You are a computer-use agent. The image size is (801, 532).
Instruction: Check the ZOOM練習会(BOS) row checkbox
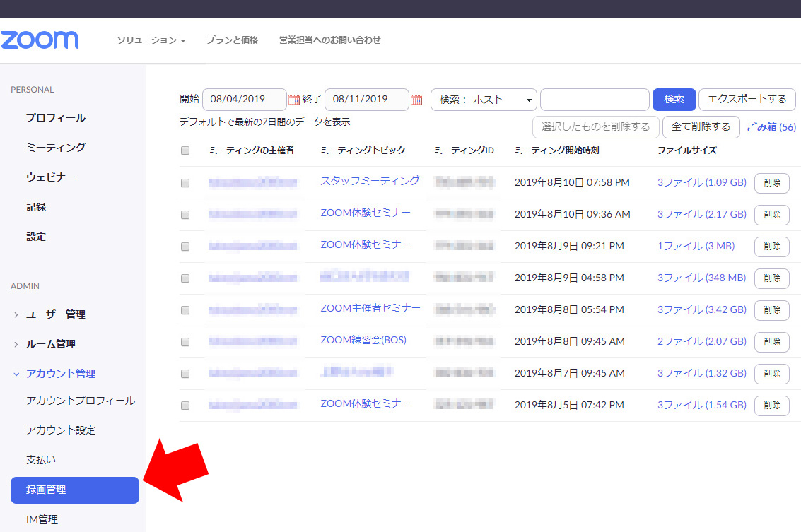[185, 342]
